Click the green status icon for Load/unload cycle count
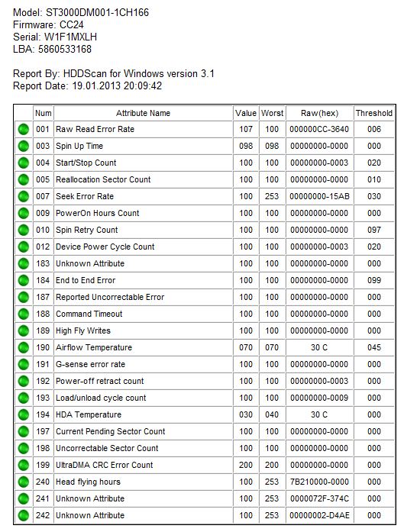Screen dimensions: 404x532 click(24, 398)
